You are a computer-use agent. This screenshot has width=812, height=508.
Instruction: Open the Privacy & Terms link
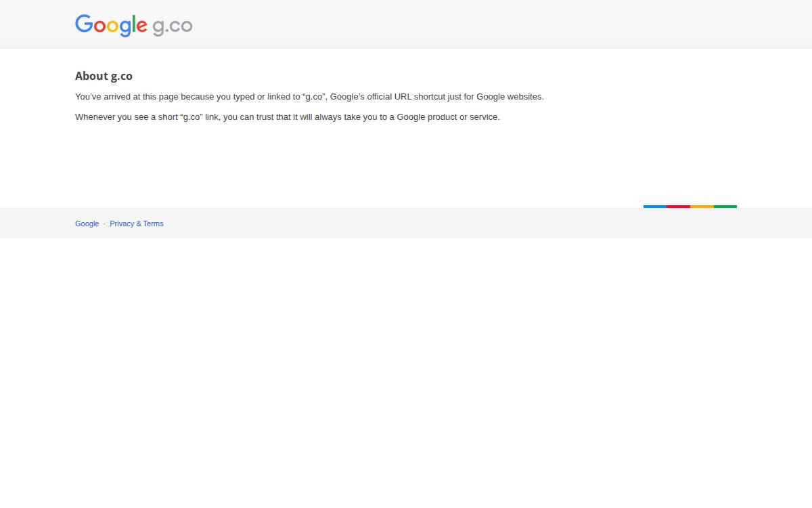137,224
